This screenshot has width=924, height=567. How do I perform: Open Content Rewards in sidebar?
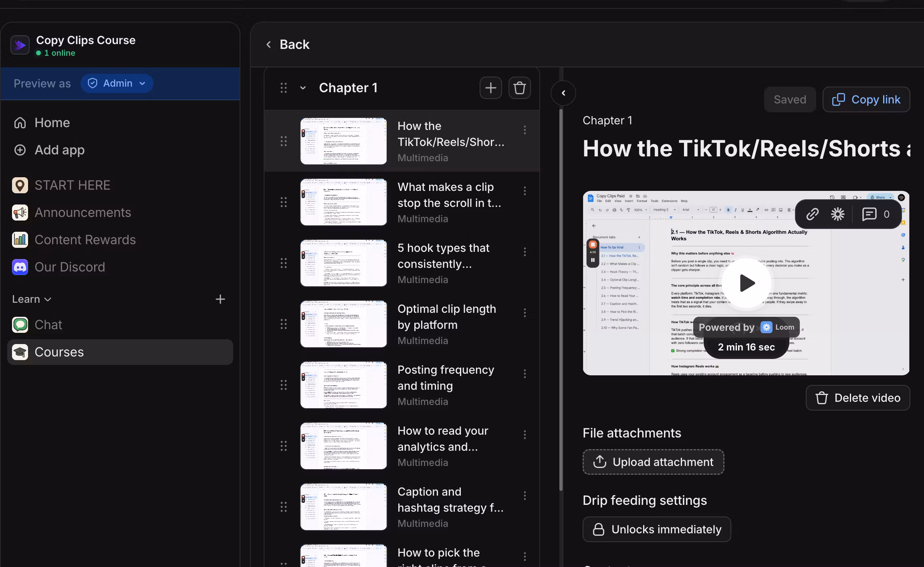pyautogui.click(x=85, y=240)
